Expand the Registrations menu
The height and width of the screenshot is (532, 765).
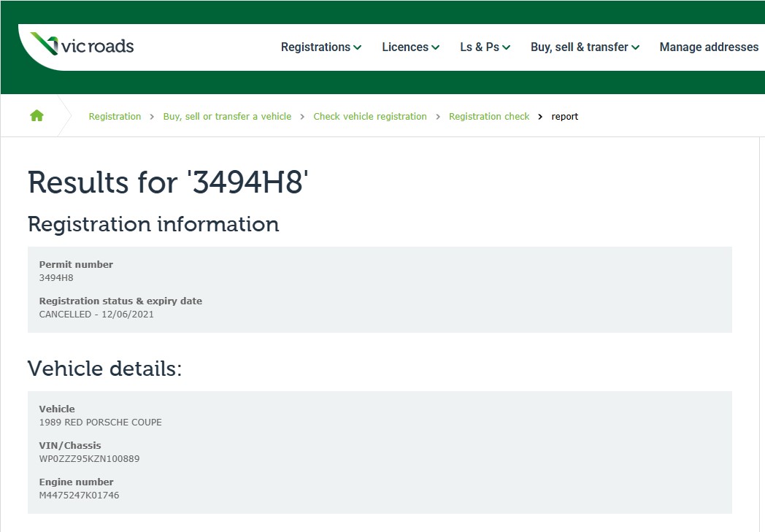click(320, 47)
